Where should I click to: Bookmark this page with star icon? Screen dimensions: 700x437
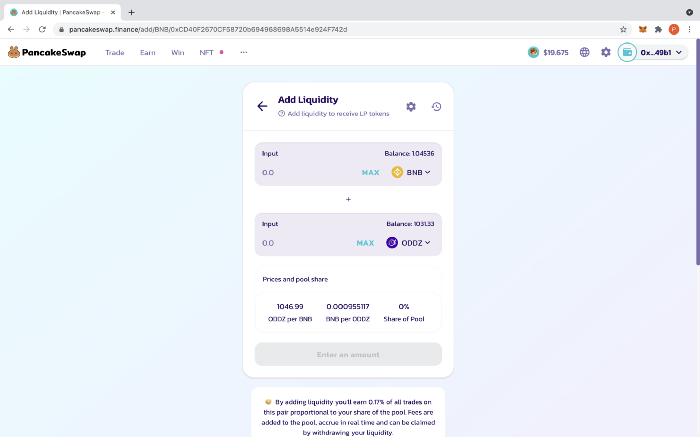pyautogui.click(x=623, y=29)
